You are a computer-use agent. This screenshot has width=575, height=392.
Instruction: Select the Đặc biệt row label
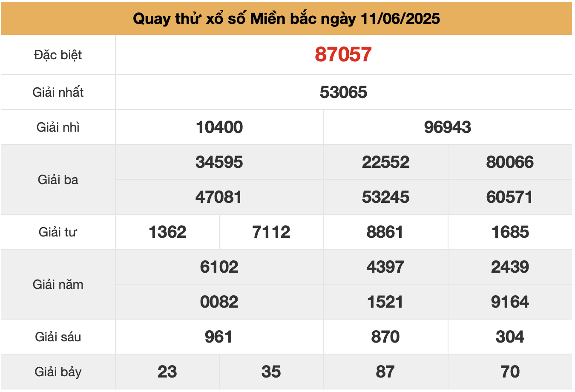[58, 55]
